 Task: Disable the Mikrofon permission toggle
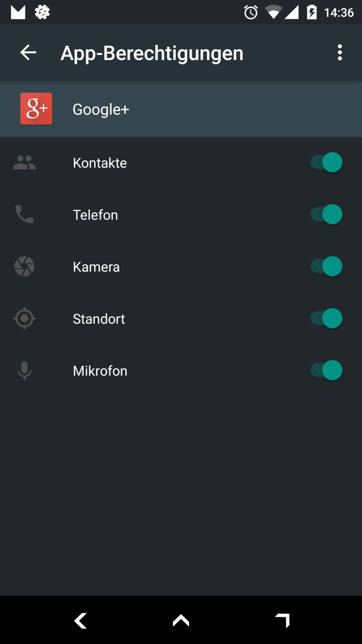(326, 370)
